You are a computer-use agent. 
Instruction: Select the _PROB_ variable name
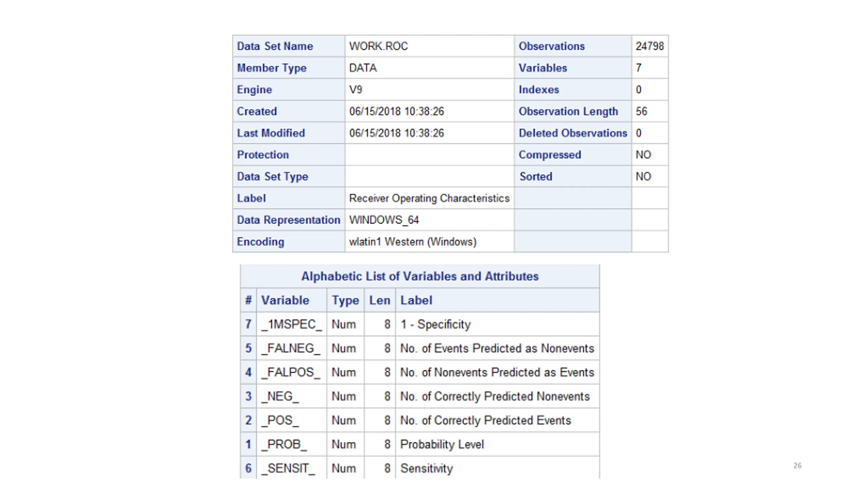pyautogui.click(x=284, y=445)
